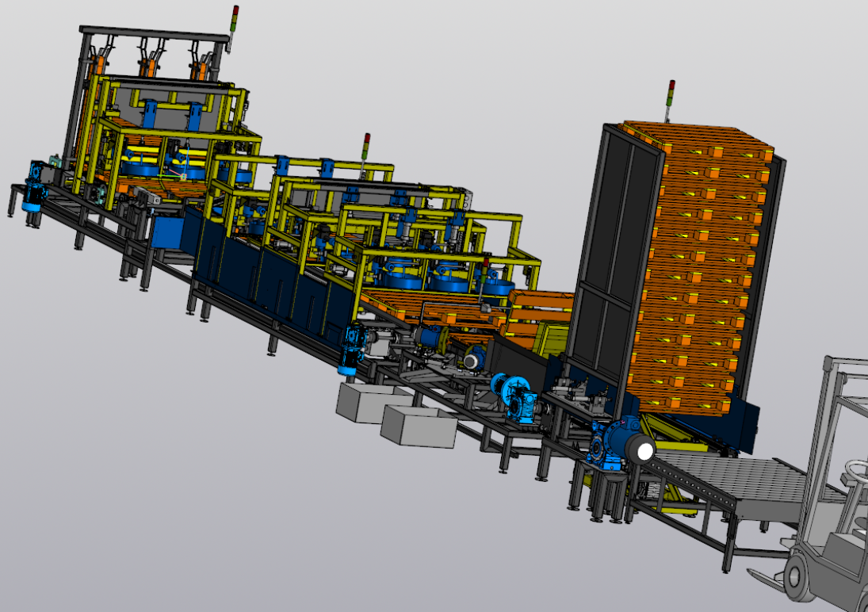Image resolution: width=868 pixels, height=612 pixels.
Task: Click the signal light on the top-left gantry
Action: click(234, 19)
